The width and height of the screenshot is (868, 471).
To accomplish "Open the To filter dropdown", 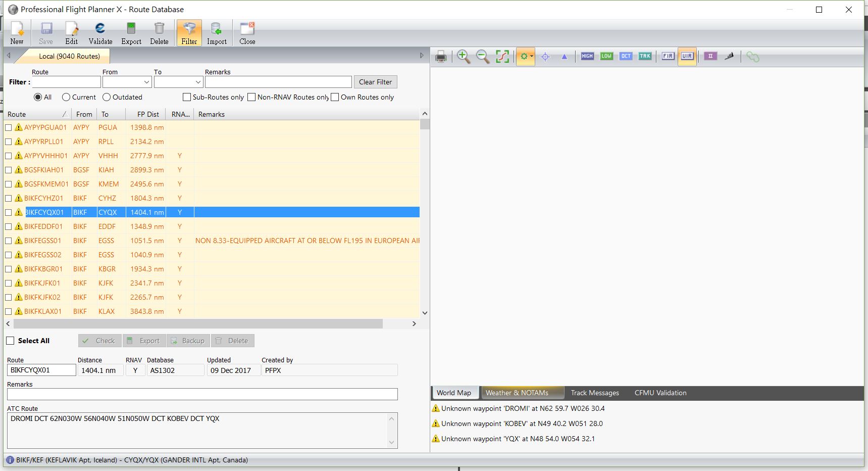I will (x=198, y=82).
